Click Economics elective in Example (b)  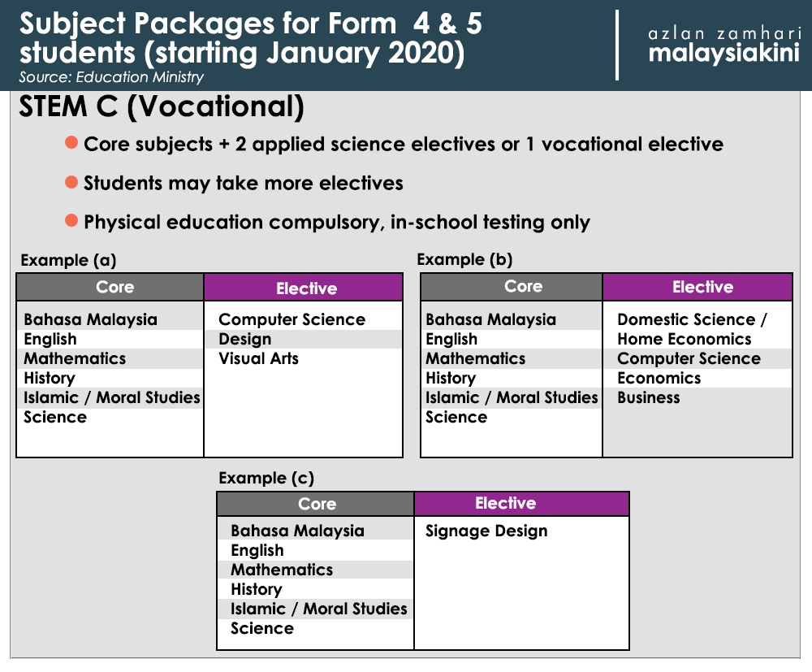click(x=659, y=378)
